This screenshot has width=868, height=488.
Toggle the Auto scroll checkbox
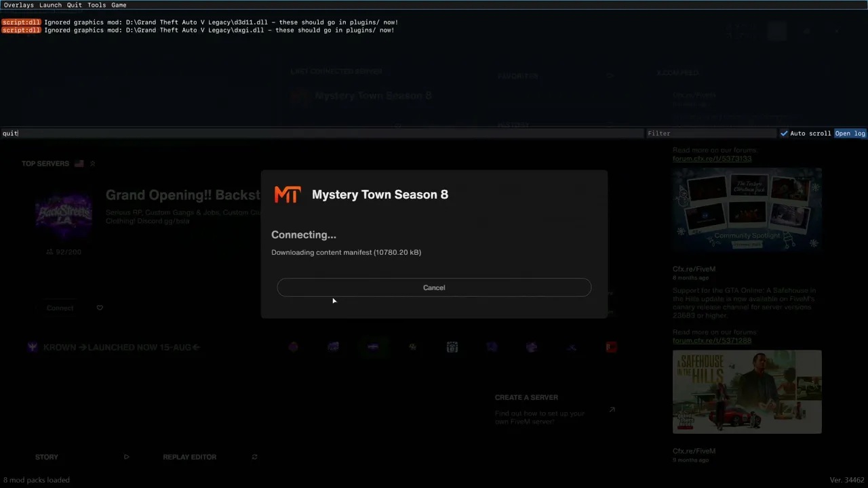(x=784, y=134)
